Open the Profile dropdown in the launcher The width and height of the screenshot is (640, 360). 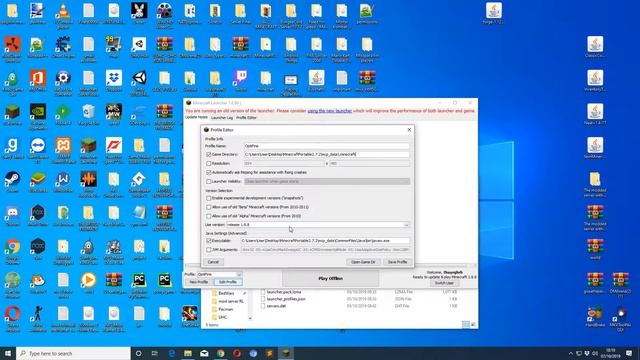pyautogui.click(x=220, y=274)
